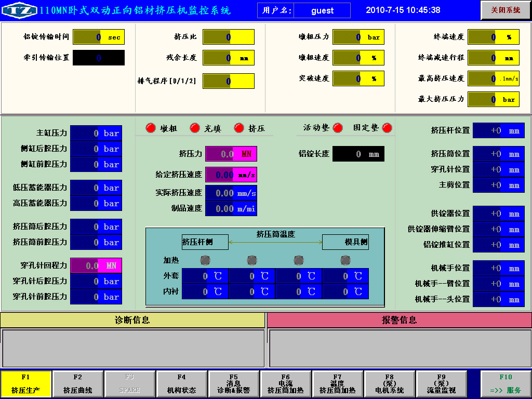Screen dimensions: 532x399
Task: Open the F2 挤压曲线 page
Action: pyautogui.click(x=78, y=384)
